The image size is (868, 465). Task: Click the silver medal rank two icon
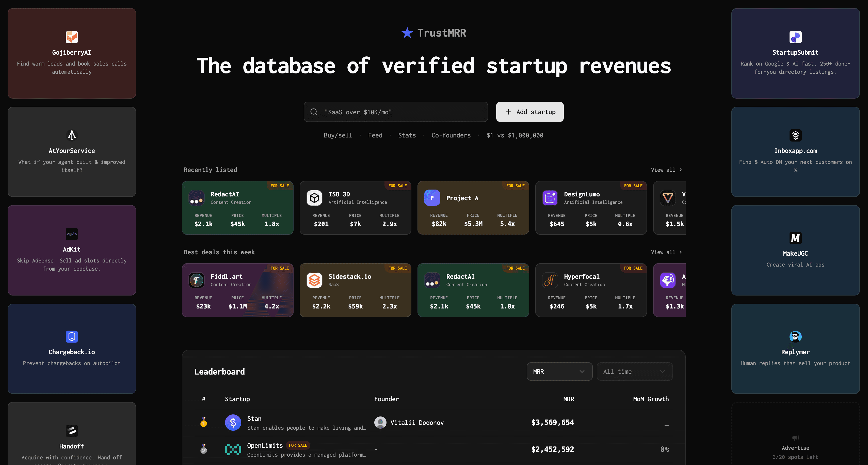point(203,449)
